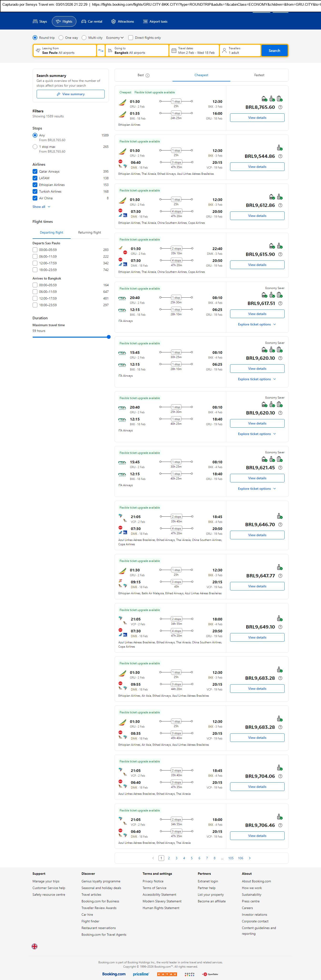Click the price info icon next to BRL9,544.86
Screen dimensions: 321x980
(280, 156)
